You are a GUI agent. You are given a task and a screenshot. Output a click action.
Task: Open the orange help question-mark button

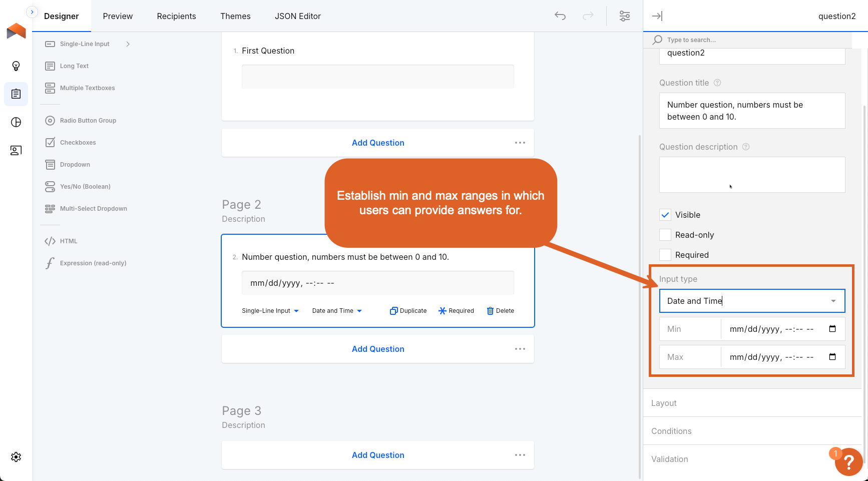click(848, 461)
